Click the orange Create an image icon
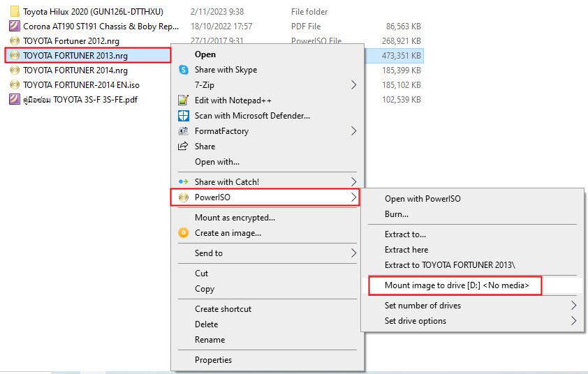The height and width of the screenshot is (374, 588). pos(184,233)
